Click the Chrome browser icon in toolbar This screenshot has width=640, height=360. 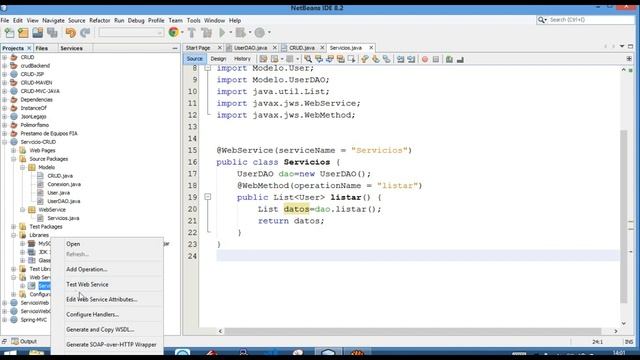173,32
